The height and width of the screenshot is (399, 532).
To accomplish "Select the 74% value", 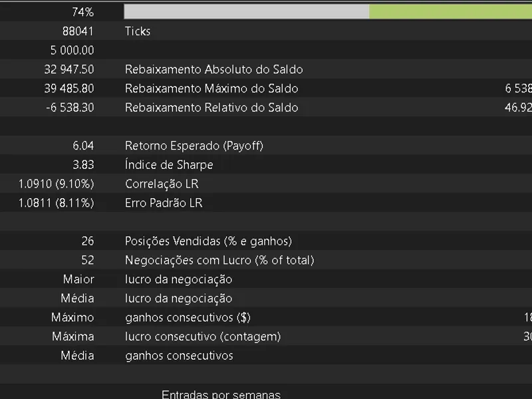I will pos(82,12).
